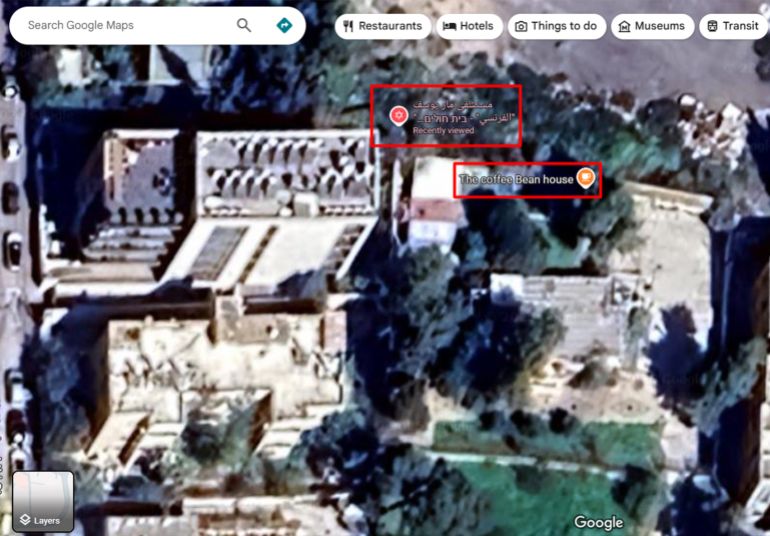Click the bed icon on the Hotels chip
This screenshot has width=770, height=536.
[x=450, y=26]
